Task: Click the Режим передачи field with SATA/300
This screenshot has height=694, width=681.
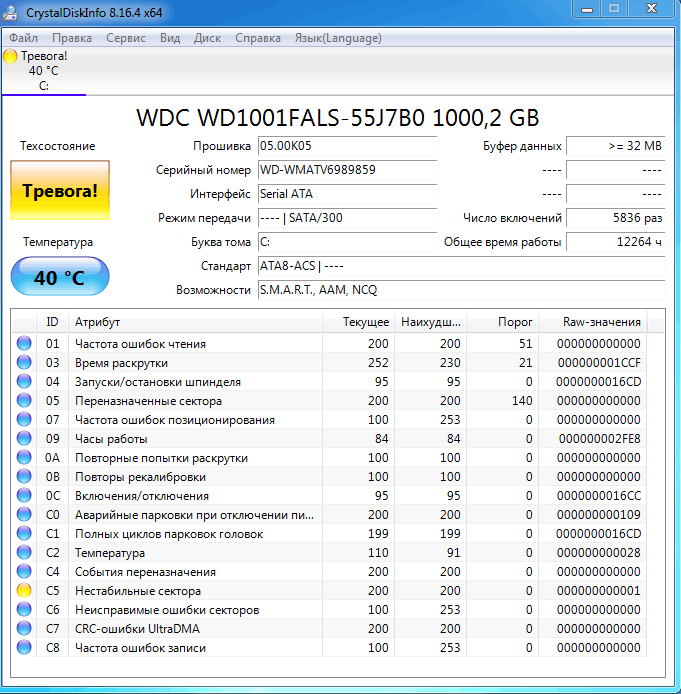Action: 347,218
